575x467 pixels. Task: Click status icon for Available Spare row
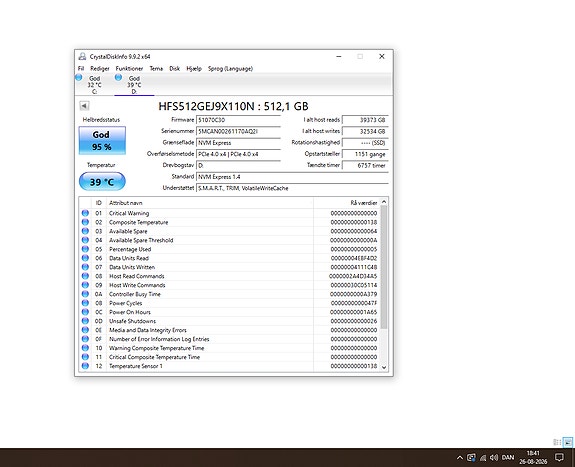point(85,231)
